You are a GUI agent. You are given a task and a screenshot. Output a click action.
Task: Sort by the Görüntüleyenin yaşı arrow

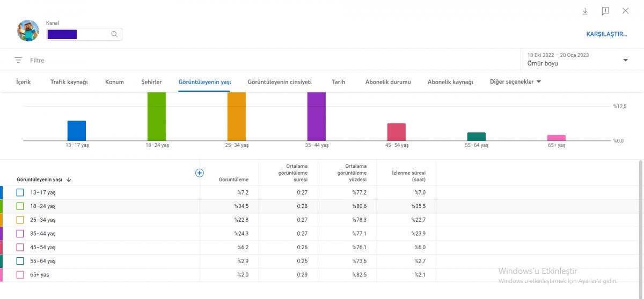tap(69, 180)
